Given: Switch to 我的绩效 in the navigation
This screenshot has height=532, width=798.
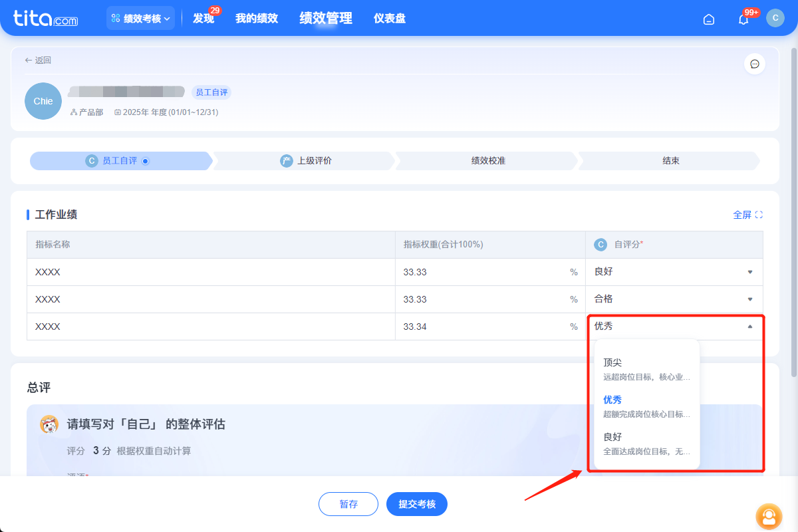Looking at the screenshot, I should click(257, 18).
